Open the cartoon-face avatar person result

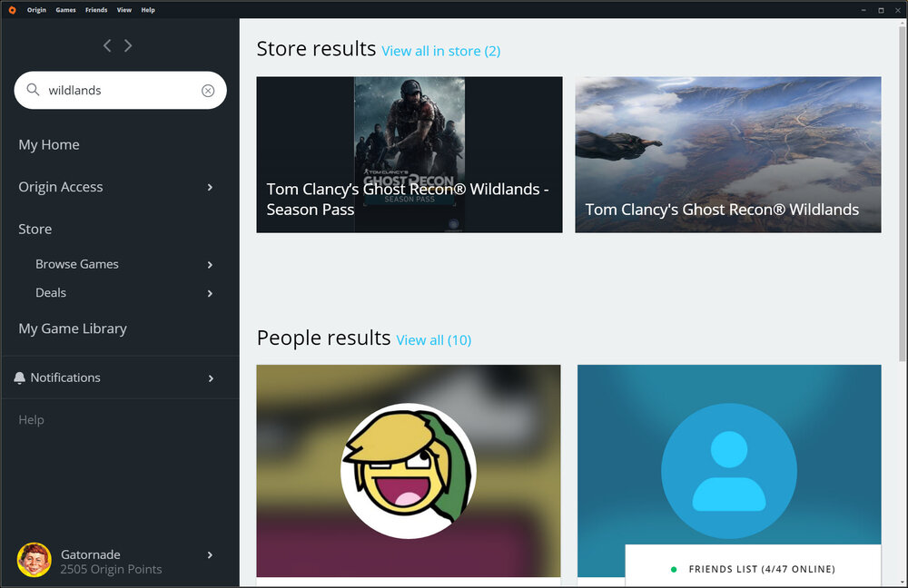(x=409, y=471)
